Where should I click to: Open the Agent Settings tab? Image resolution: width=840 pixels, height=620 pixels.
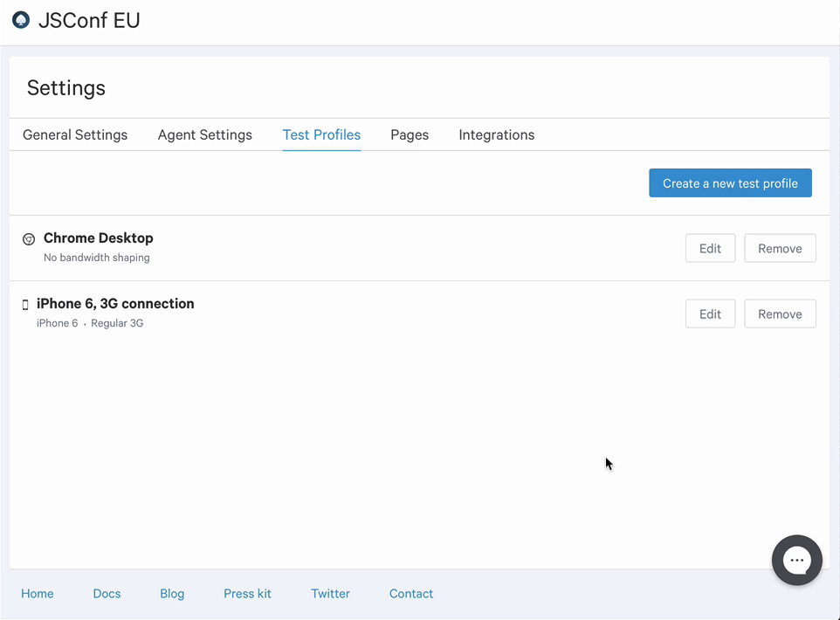click(204, 134)
